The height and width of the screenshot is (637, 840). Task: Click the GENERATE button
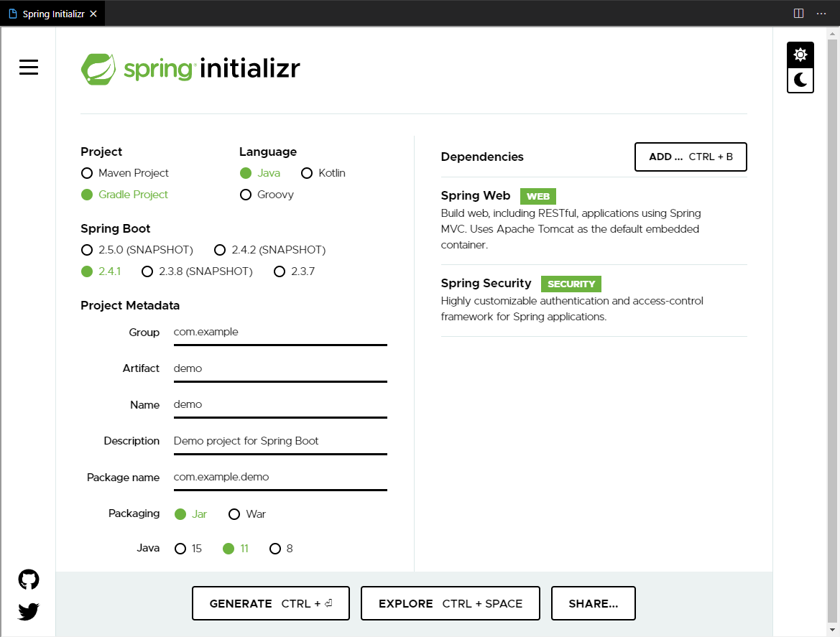click(x=270, y=603)
